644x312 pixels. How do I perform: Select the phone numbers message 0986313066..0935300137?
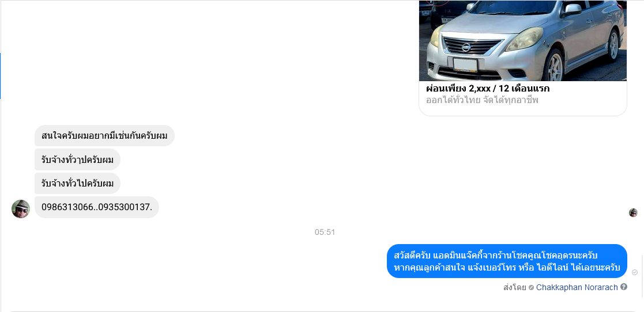tap(96, 207)
